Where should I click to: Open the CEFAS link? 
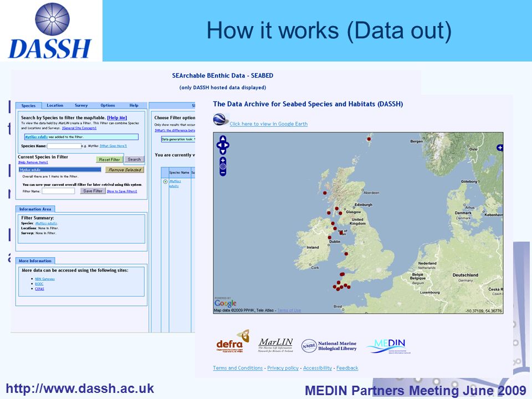coord(40,289)
